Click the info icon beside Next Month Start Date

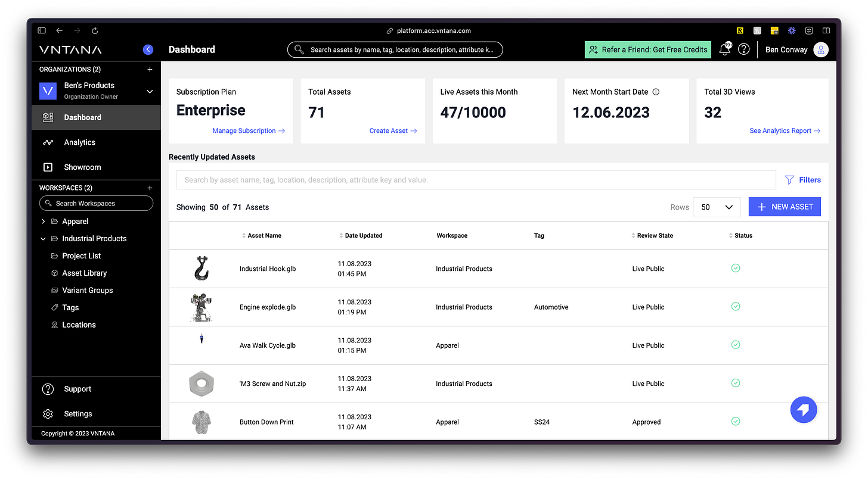coord(656,92)
